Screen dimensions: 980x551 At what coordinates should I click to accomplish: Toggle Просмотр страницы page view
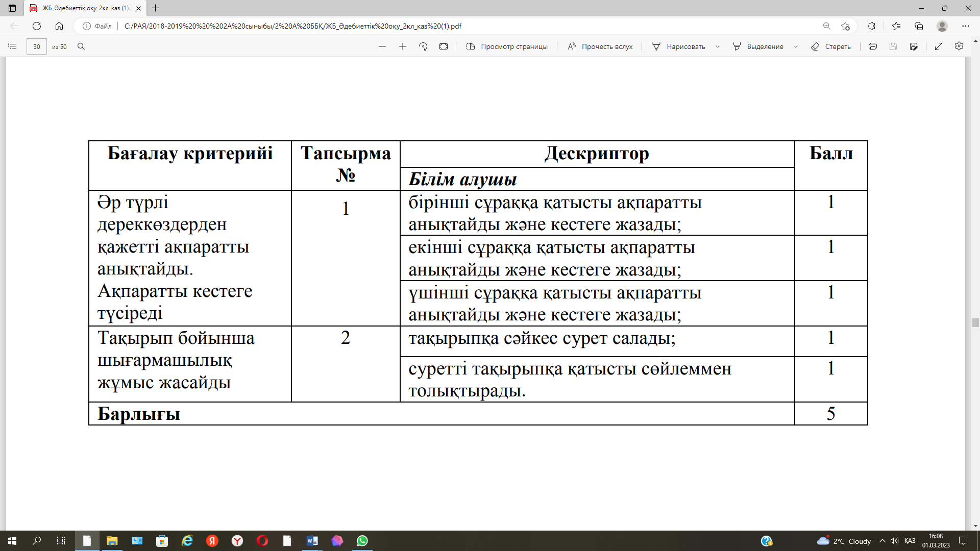coord(507,46)
